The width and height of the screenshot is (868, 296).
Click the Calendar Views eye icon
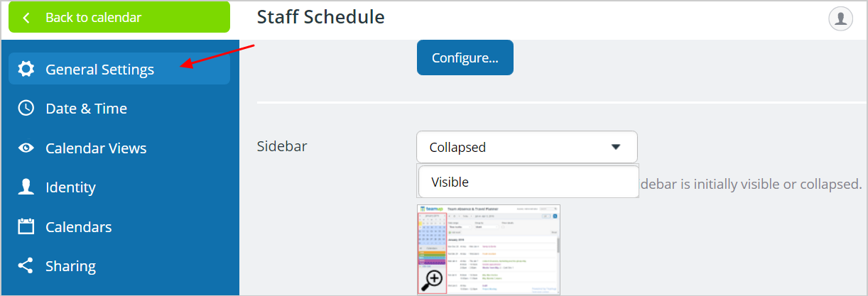[26, 148]
